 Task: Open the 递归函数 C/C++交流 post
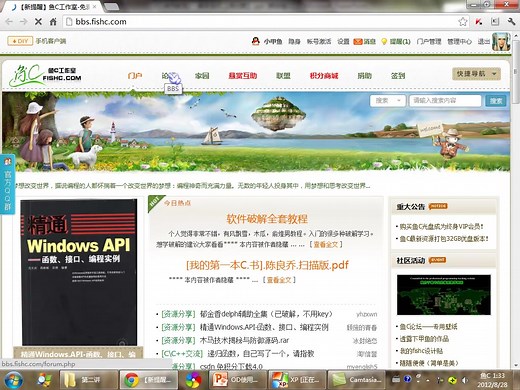pyautogui.click(x=261, y=354)
